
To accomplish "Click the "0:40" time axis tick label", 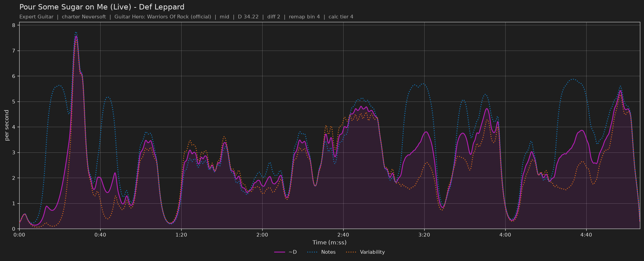I will coord(100,235).
